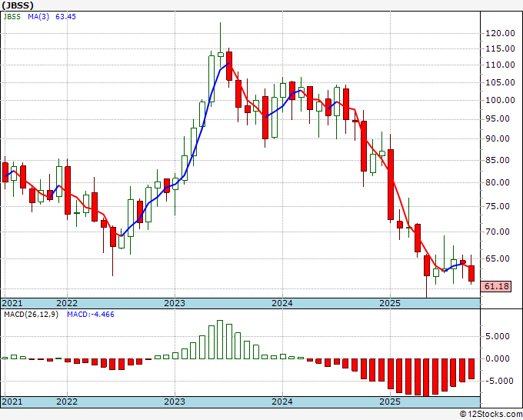Click the 100.00 price axis label
The height and width of the screenshot is (420, 523).
coord(499,100)
